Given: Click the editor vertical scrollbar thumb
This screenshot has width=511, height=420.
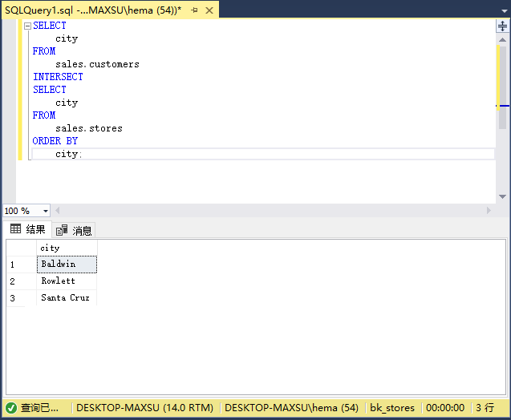Looking at the screenshot, I should [502, 87].
